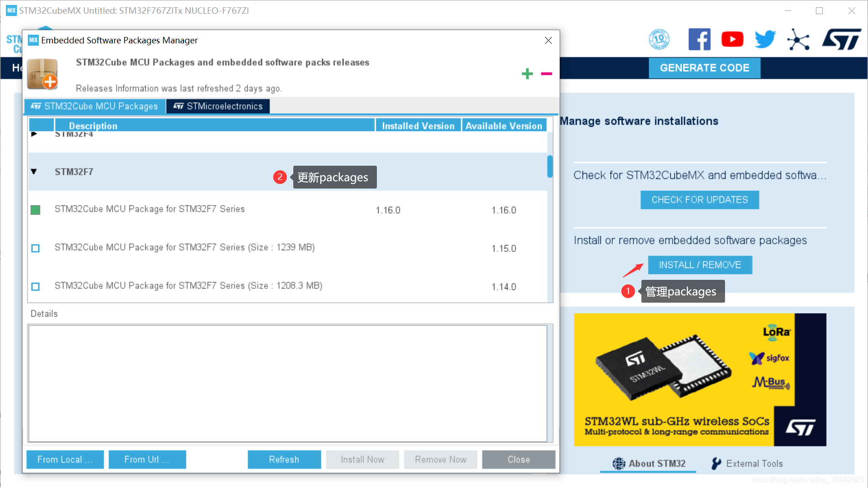Screen dimensions: 868x488
Task: Select the STM32F7 Series 1239 MB row
Action: [288, 248]
